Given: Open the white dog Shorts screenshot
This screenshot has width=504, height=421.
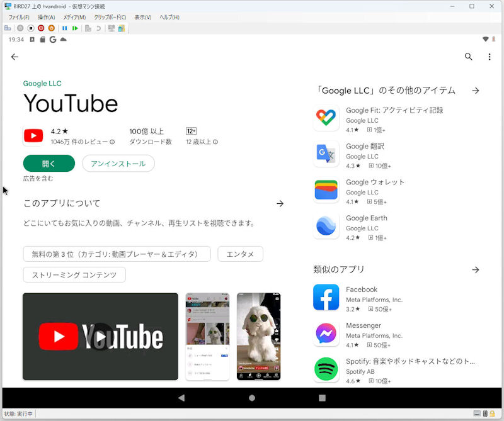Looking at the screenshot, I should pos(258,336).
